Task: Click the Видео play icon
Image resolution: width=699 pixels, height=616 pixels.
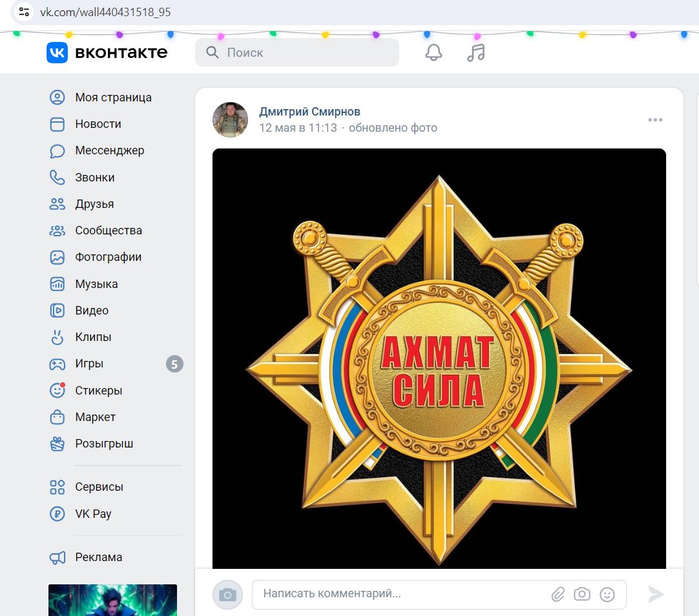Action: click(57, 311)
